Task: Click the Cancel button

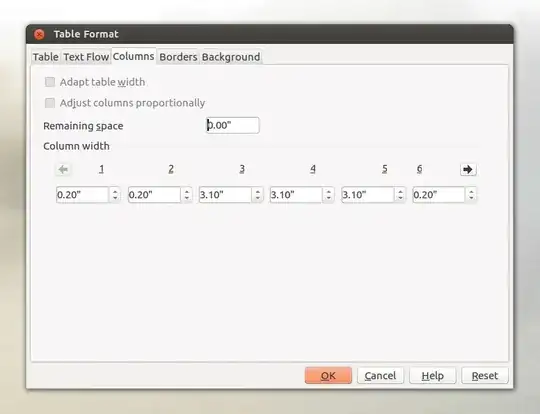Action: point(380,375)
